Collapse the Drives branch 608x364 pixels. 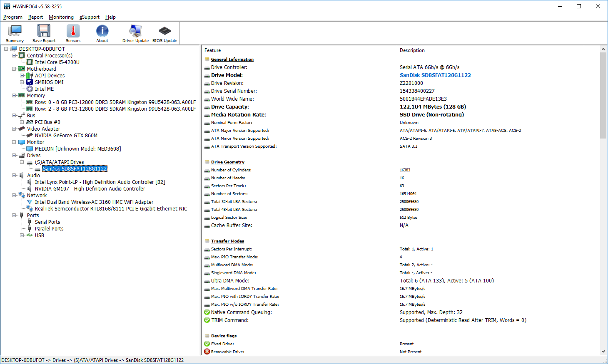pyautogui.click(x=14, y=155)
